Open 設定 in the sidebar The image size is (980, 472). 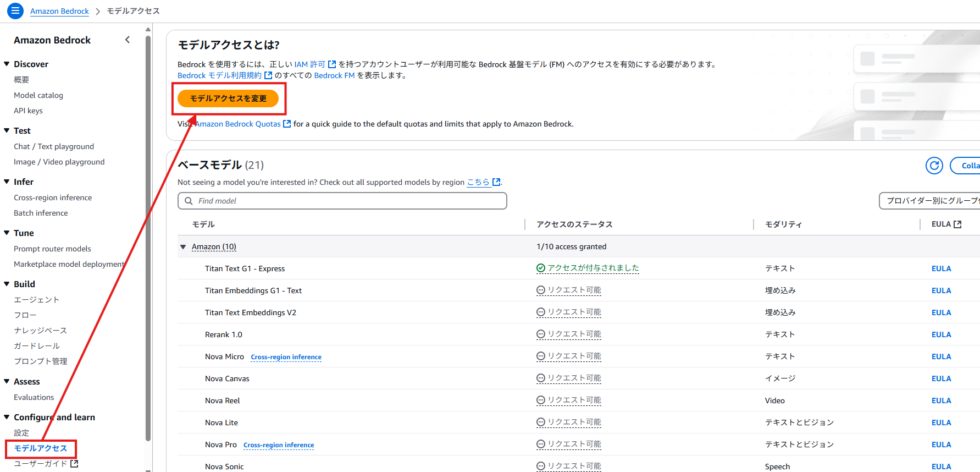pyautogui.click(x=21, y=433)
